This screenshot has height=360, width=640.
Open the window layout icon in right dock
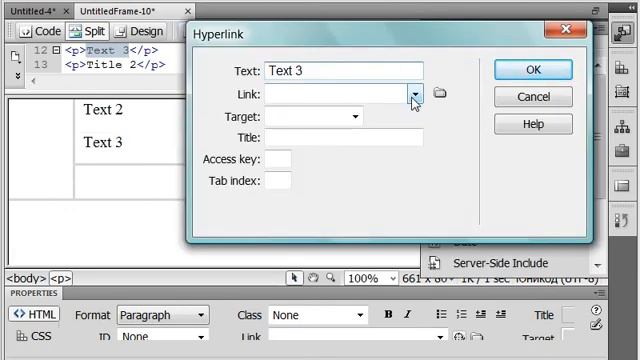tap(622, 186)
